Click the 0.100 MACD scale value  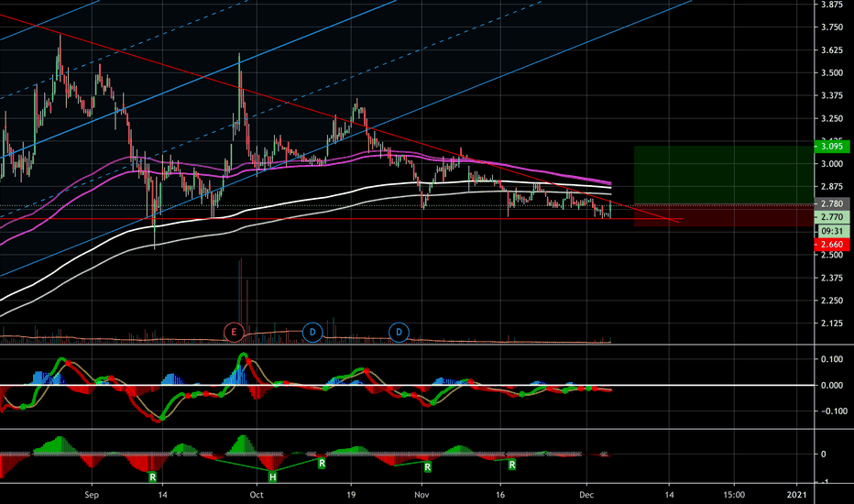(x=832, y=359)
